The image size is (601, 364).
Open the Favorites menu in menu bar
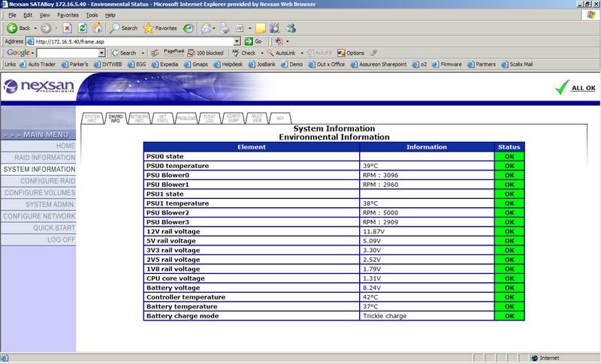click(x=68, y=15)
